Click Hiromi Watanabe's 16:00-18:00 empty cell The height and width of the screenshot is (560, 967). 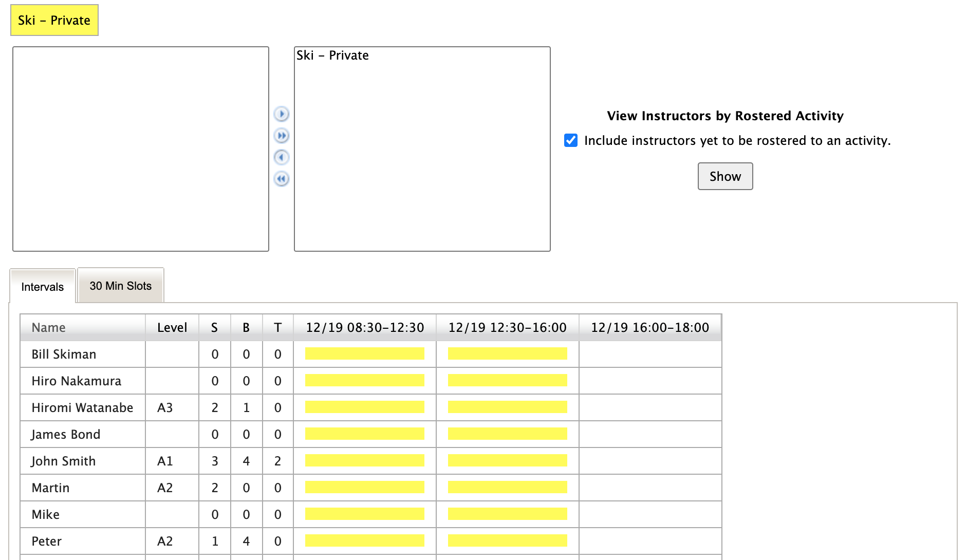(650, 407)
